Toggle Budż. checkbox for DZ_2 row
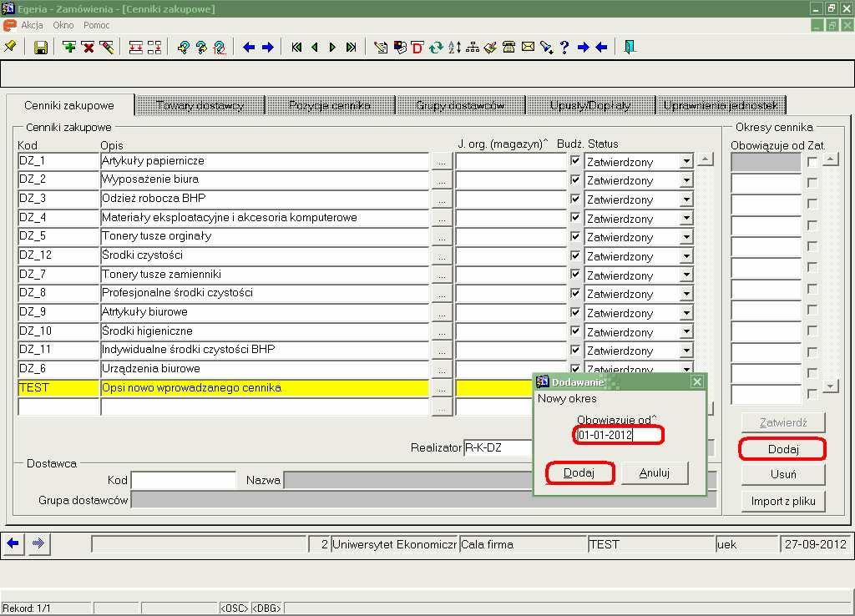Screen dimensions: 855x616 pyautogui.click(x=574, y=179)
